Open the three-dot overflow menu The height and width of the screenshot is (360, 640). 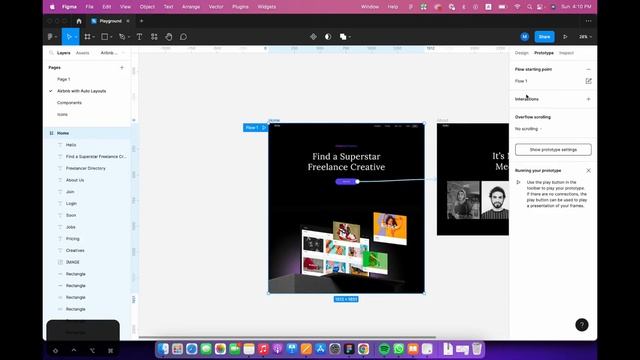(x=588, y=21)
